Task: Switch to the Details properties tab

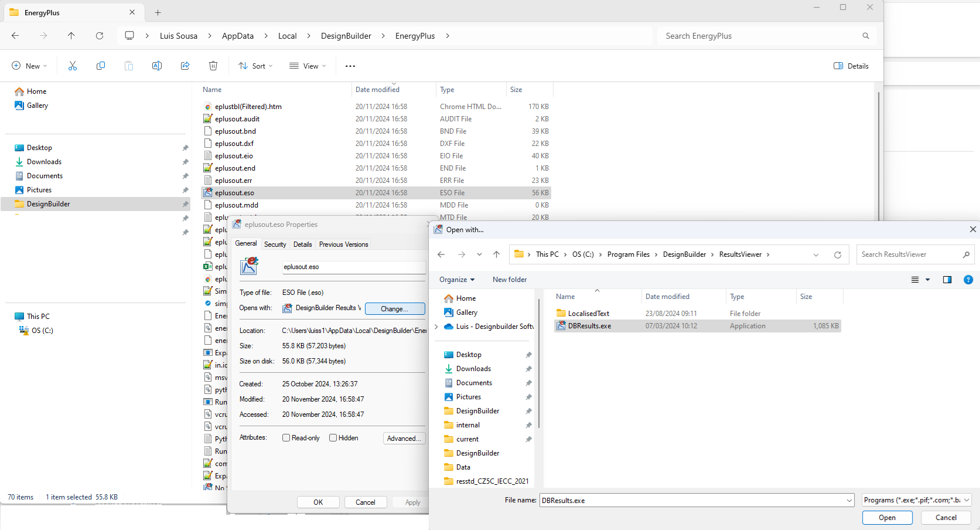Action: tap(303, 244)
